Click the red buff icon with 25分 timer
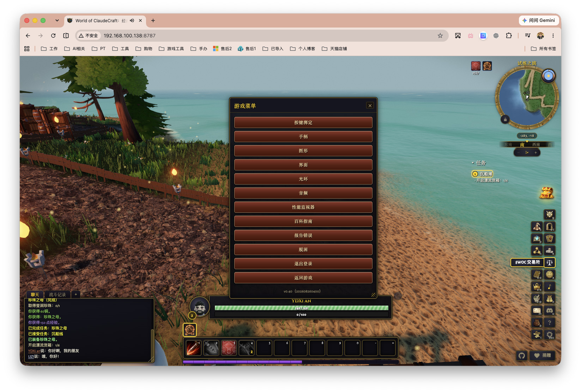This screenshot has width=581, height=392. tap(476, 66)
